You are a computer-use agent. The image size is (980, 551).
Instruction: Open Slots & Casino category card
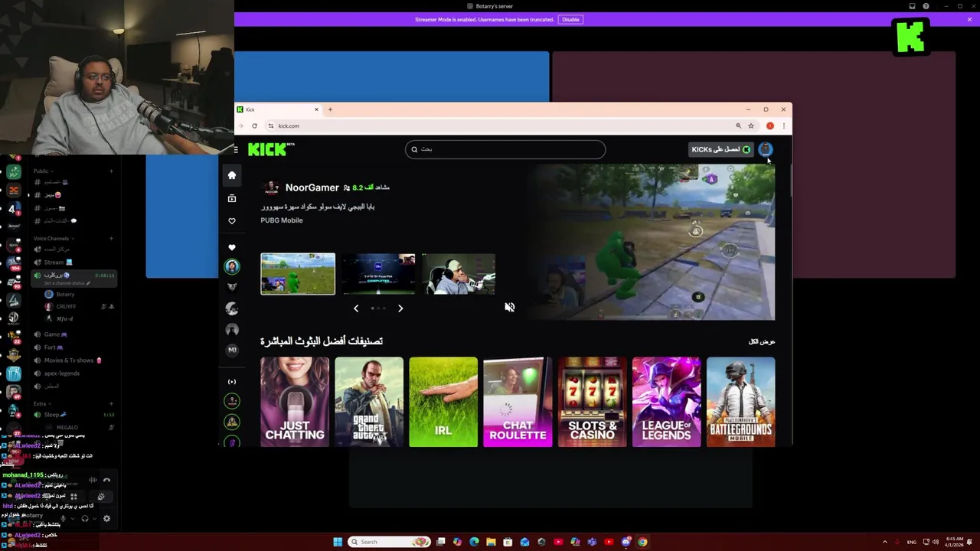click(x=592, y=402)
